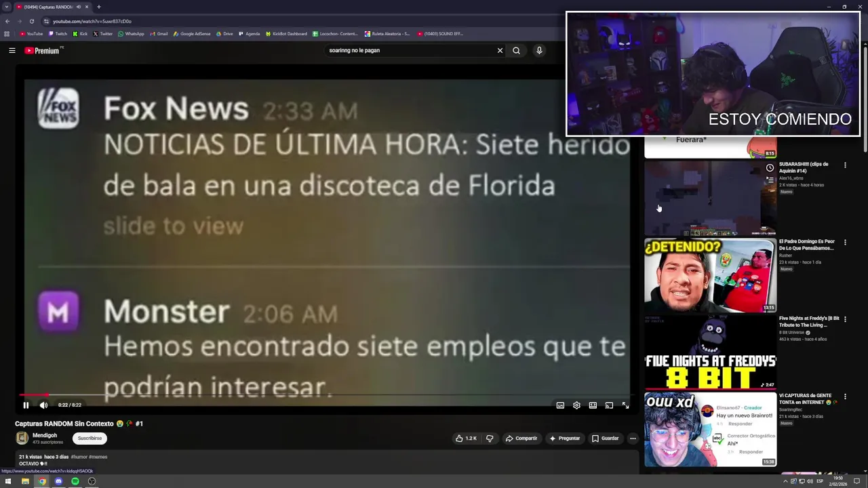Open the Twitch bookmark
The width and height of the screenshot is (868, 488).
(58, 33)
